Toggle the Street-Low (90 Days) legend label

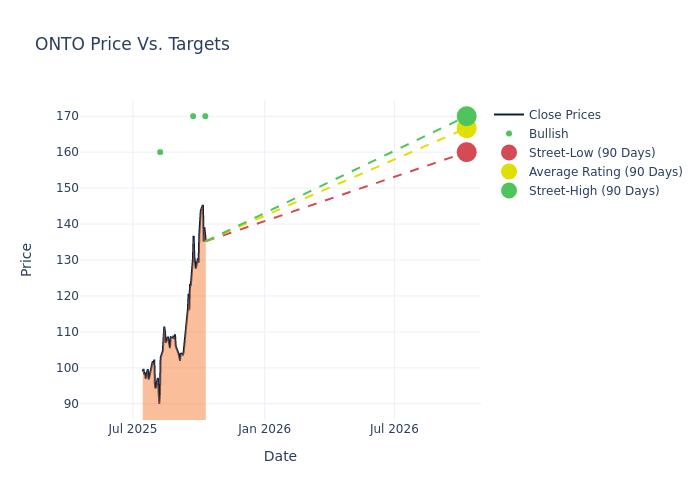tap(592, 153)
